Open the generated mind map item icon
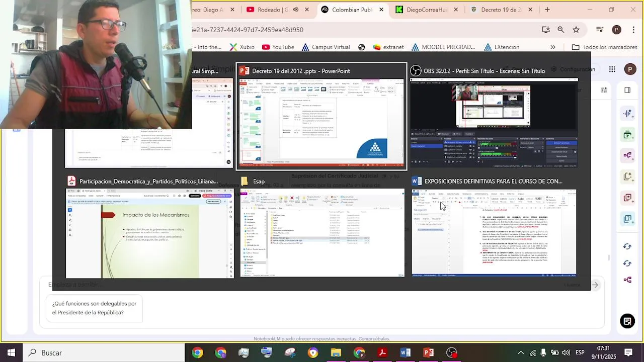 tap(627, 280)
